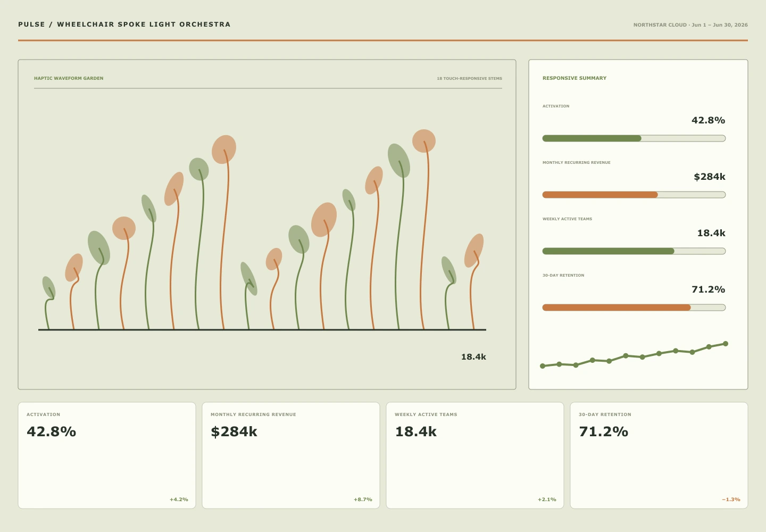This screenshot has height=532, width=766.
Task: Click the 18.4k value in Responsive Summary
Action: pyautogui.click(x=711, y=233)
